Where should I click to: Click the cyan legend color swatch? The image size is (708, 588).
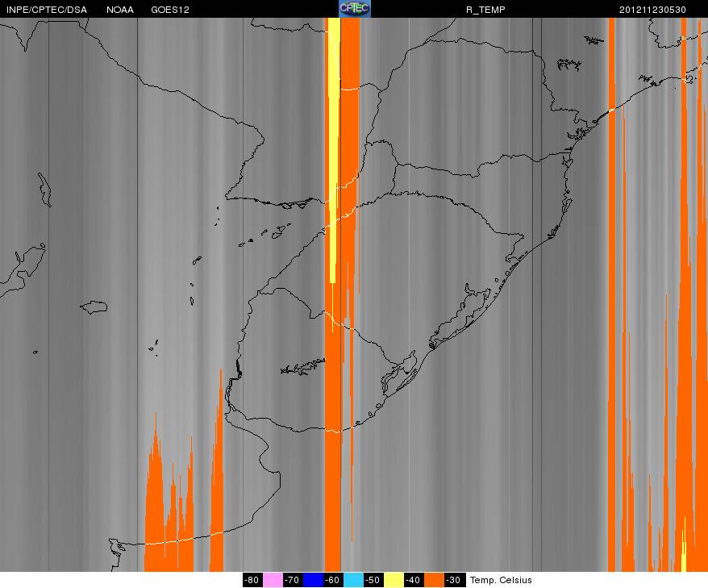point(353,580)
